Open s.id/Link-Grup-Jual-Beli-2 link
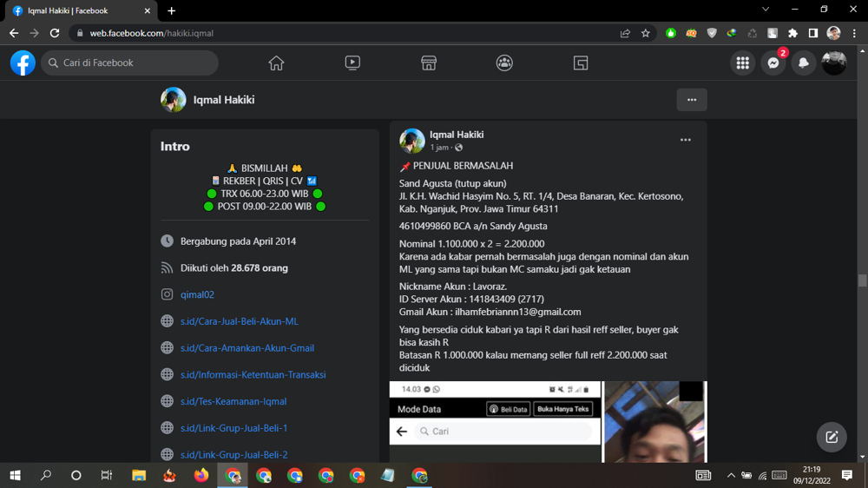Screen dimensions: 868x488 233,454
